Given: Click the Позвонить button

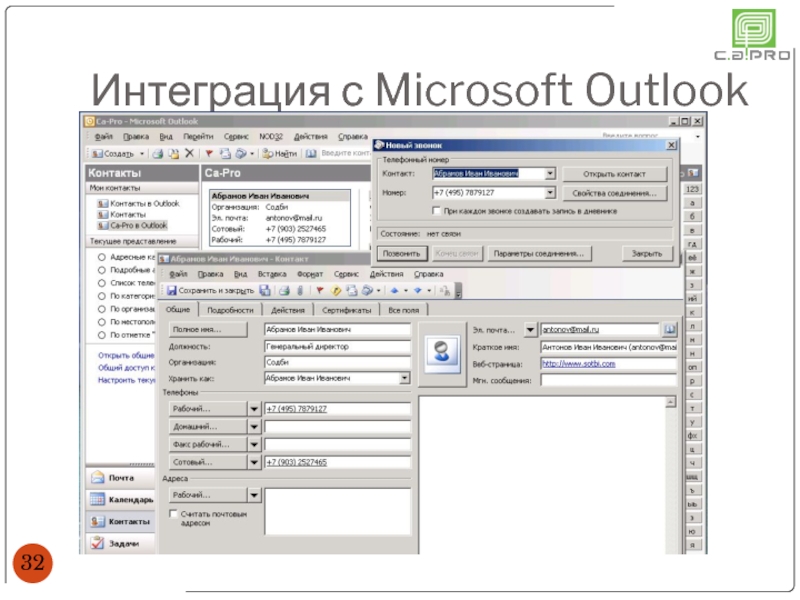Looking at the screenshot, I should [x=402, y=254].
